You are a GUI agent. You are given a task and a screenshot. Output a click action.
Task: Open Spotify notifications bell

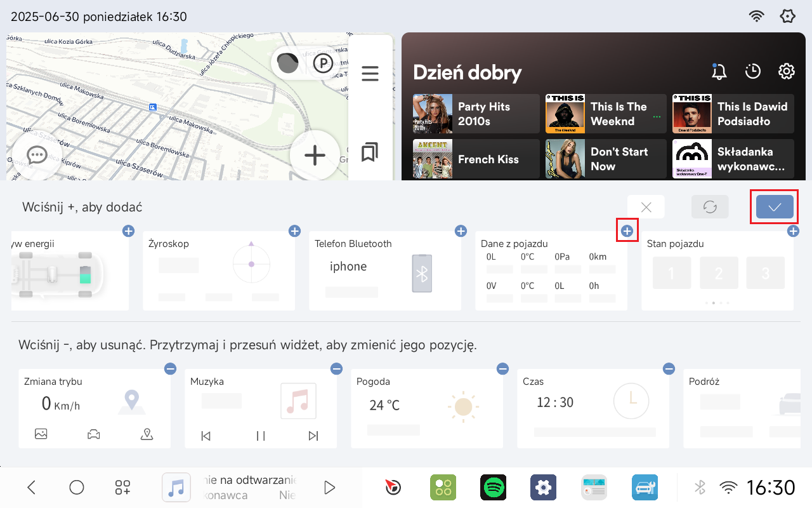pyautogui.click(x=719, y=71)
